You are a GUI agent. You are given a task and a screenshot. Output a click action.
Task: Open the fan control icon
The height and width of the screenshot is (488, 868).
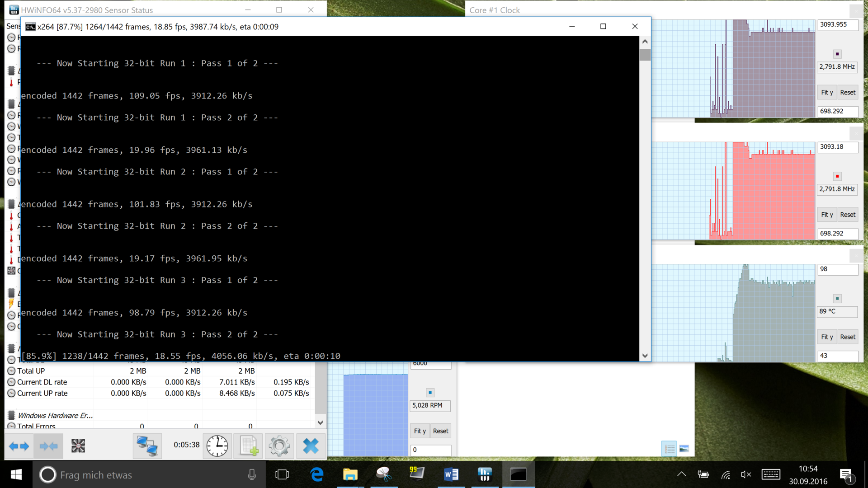click(78, 446)
